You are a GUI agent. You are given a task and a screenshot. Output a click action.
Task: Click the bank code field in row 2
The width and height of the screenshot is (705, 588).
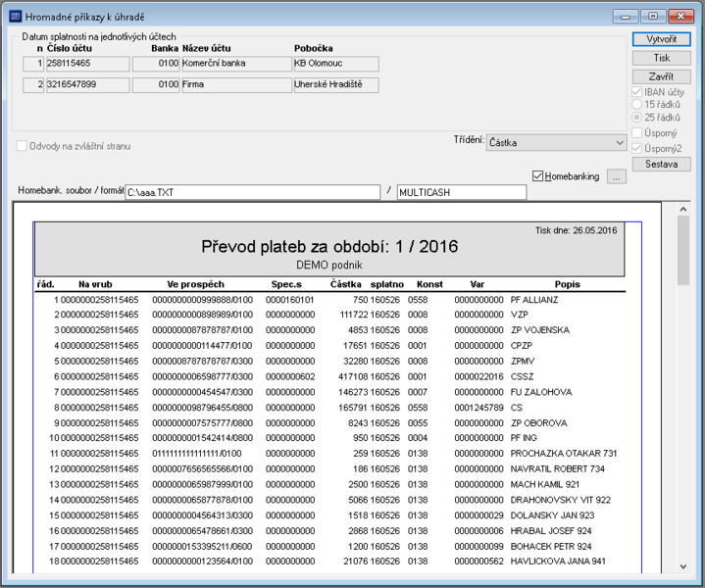pyautogui.click(x=156, y=84)
